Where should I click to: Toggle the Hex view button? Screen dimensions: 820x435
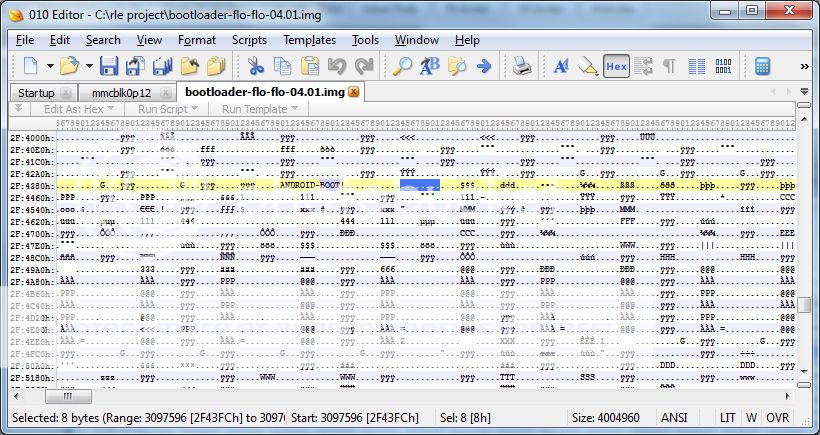tap(617, 67)
